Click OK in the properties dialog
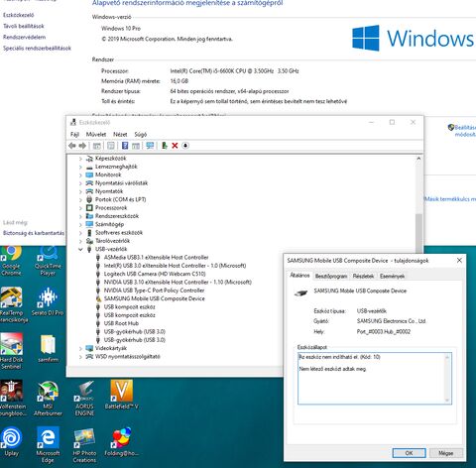This screenshot has height=468, width=476. [x=409, y=453]
